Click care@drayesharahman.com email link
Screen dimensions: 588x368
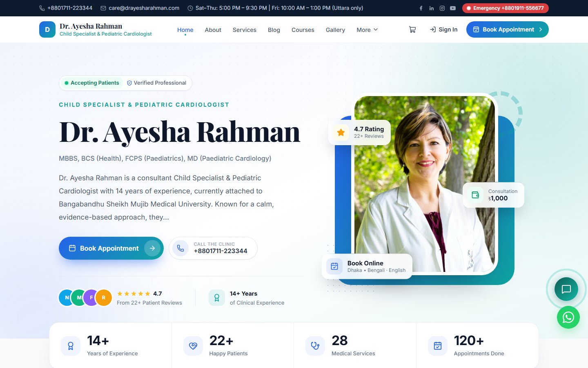pos(144,8)
